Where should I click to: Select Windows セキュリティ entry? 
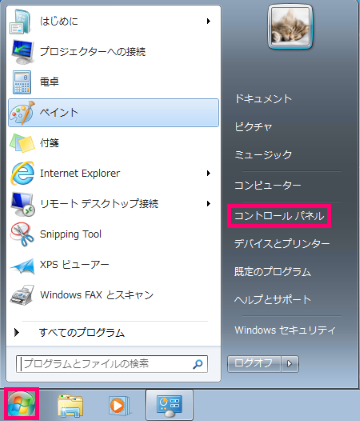285,330
